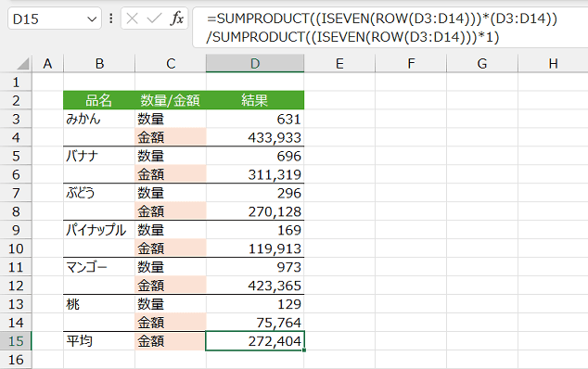588x369 pixels.
Task: Select row 2 header
Action: [x=16, y=100]
